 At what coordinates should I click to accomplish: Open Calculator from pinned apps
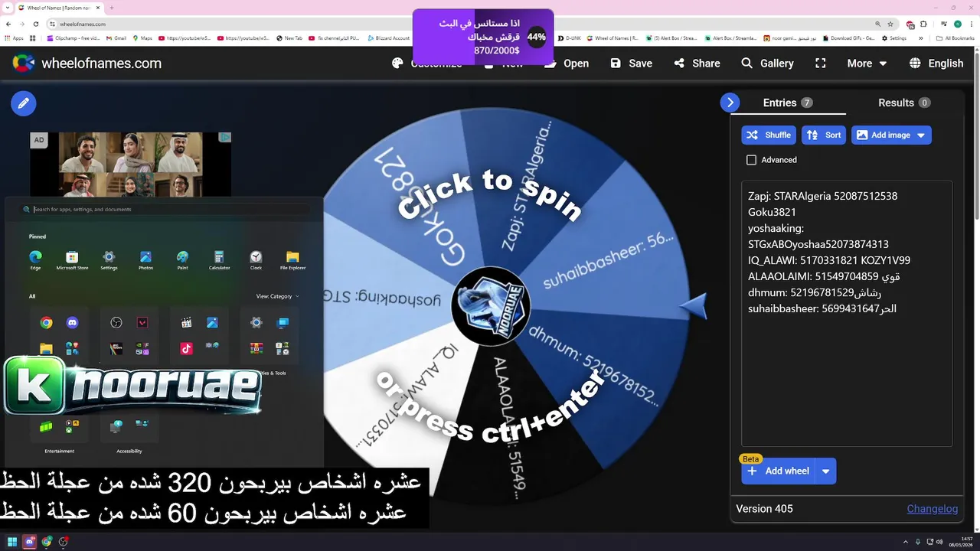(219, 260)
